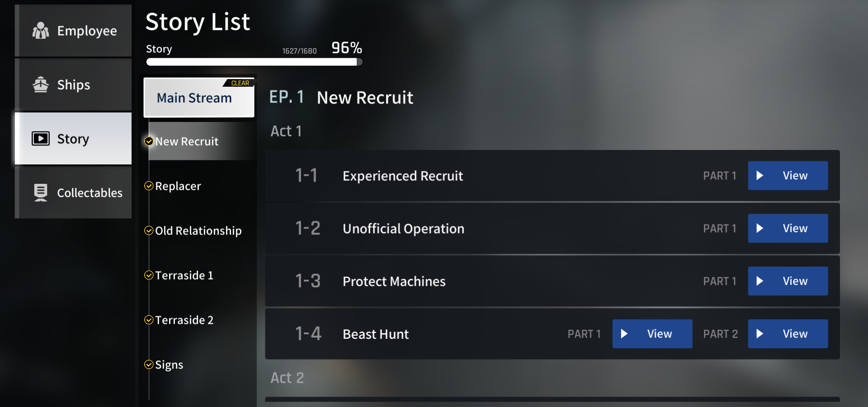Click the Story completion progress bar
The image size is (868, 407).
coord(254,62)
